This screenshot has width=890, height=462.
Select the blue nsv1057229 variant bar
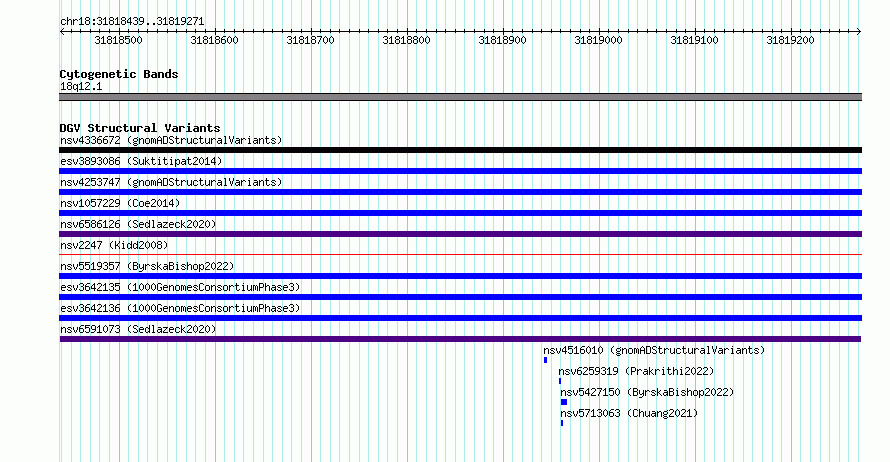click(x=460, y=213)
